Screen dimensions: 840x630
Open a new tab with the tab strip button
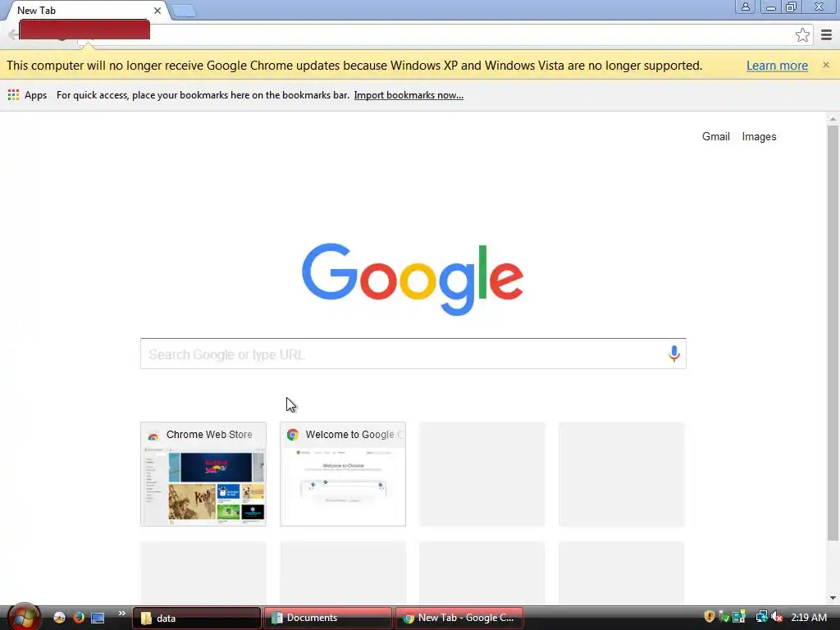coord(184,11)
